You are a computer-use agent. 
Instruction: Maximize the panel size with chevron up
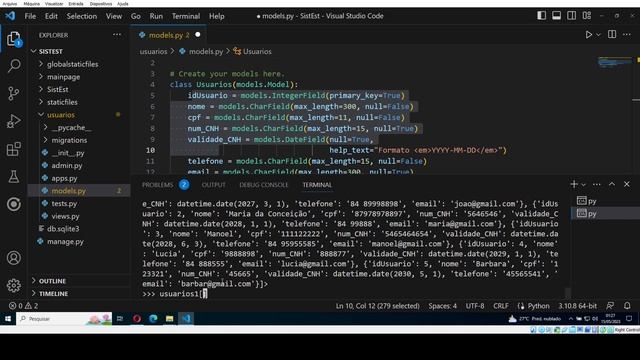pyautogui.click(x=612, y=184)
